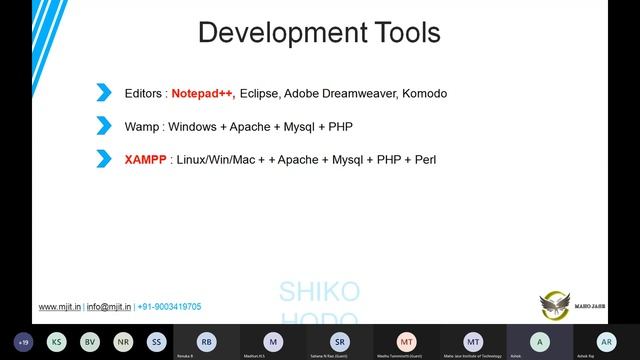Click the Maho Jase eagle logo
The image size is (640, 360).
(555, 305)
